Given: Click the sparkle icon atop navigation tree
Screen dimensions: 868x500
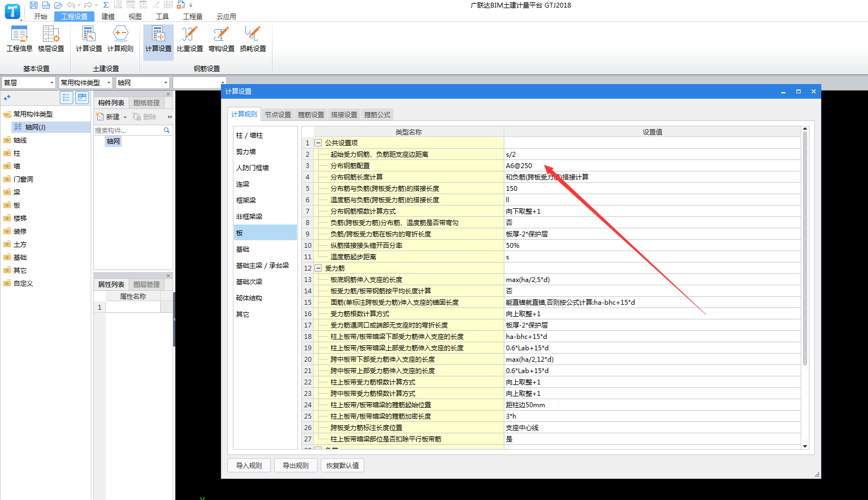Looking at the screenshot, I should [x=7, y=98].
